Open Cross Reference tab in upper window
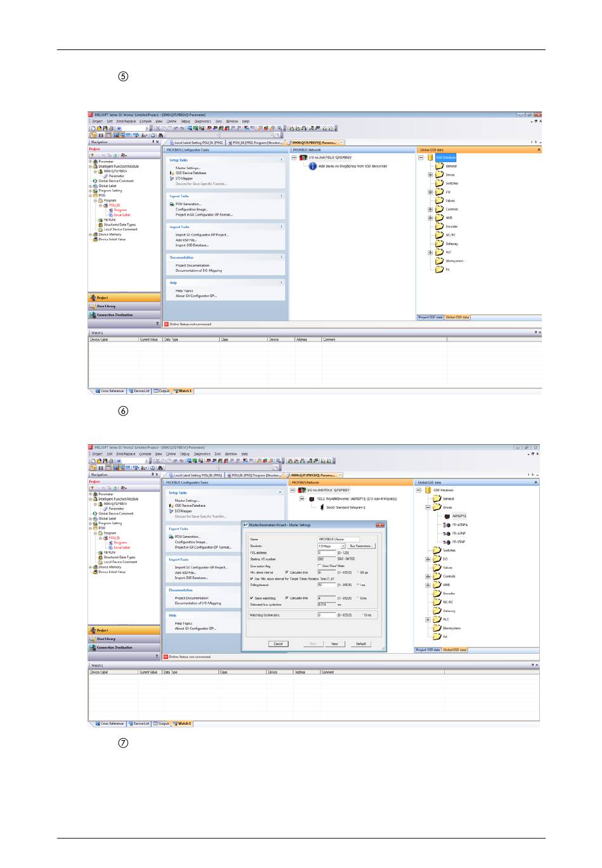 click(110, 391)
